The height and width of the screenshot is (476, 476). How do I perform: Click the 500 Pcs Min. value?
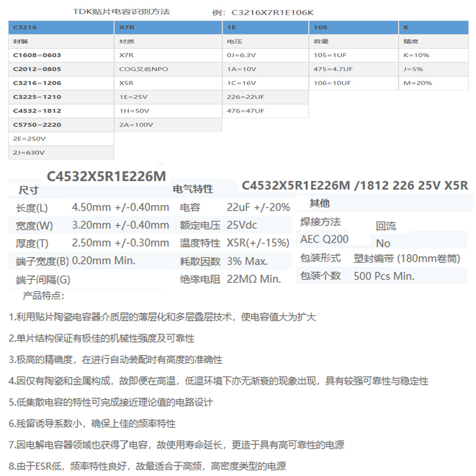tap(384, 276)
